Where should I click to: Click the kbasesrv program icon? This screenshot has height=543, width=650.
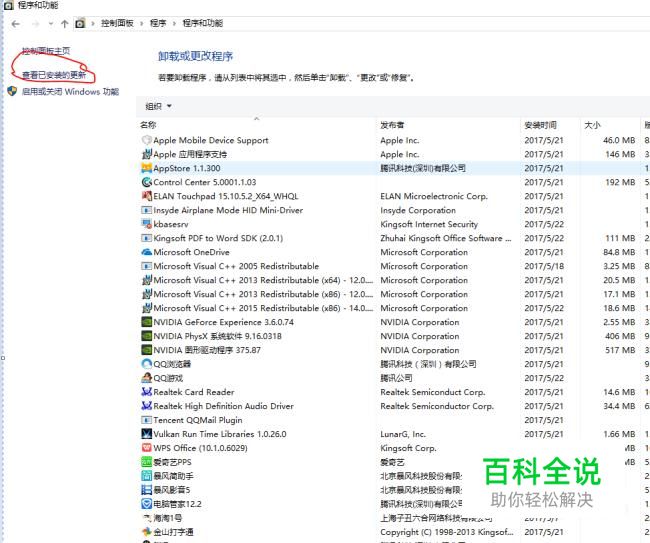[146, 224]
